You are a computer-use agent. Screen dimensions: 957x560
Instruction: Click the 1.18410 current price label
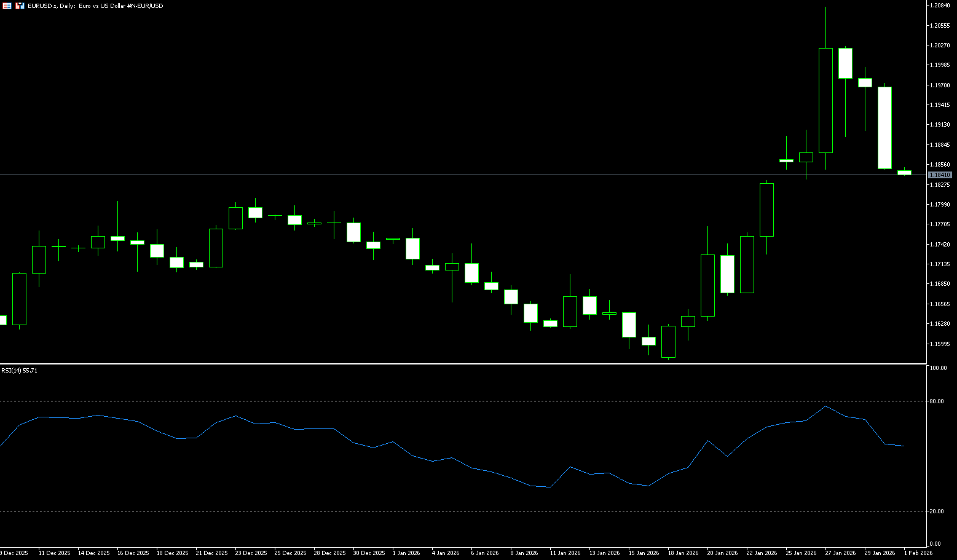[x=940, y=175]
